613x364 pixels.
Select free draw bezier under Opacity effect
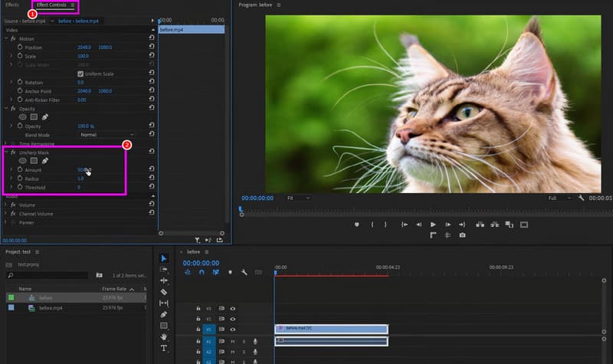45,117
